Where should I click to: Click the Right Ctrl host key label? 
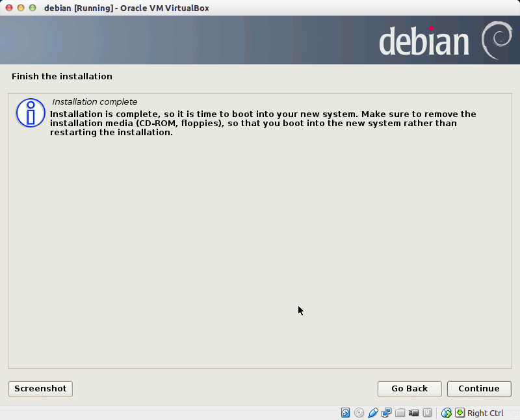[x=485, y=413]
